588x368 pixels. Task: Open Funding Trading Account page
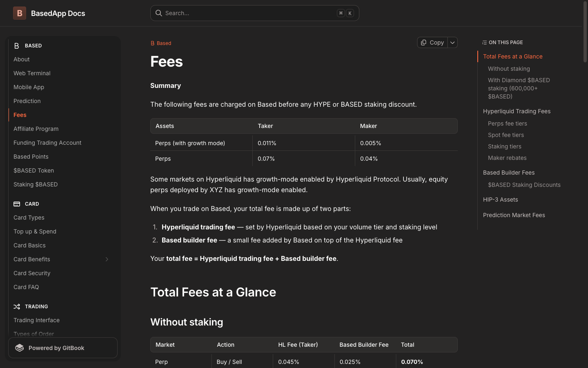point(63,143)
